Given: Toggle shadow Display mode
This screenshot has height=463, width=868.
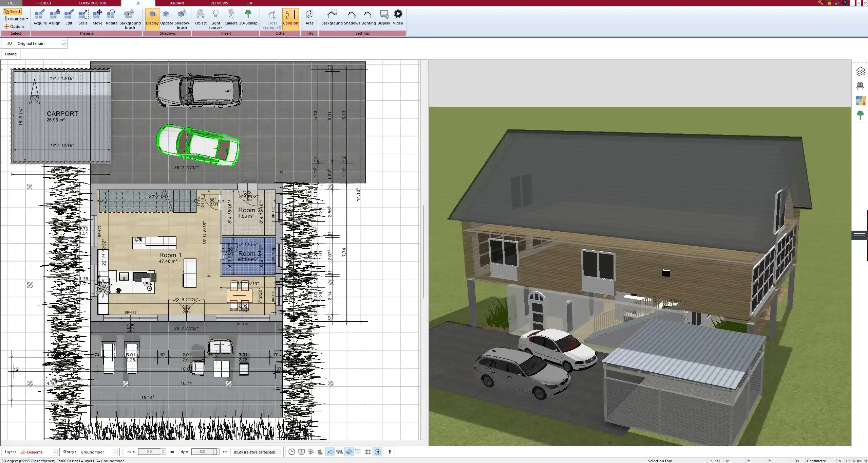Looking at the screenshot, I should point(152,19).
